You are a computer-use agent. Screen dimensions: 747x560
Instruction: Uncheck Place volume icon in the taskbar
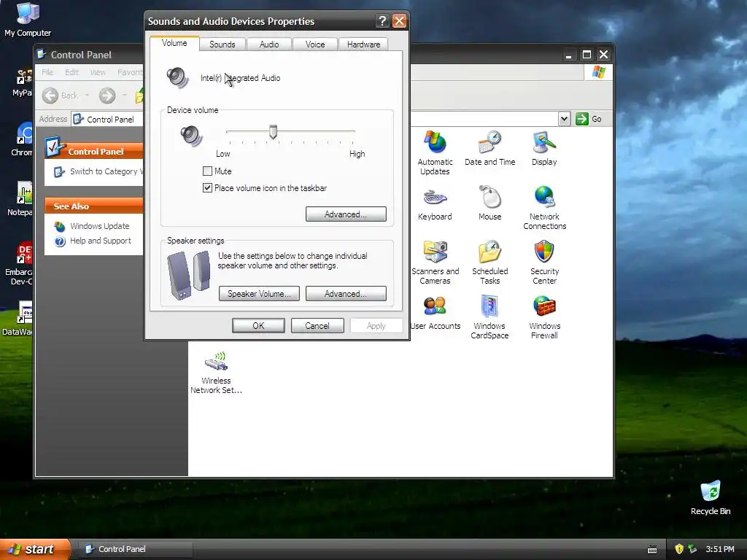tap(207, 188)
